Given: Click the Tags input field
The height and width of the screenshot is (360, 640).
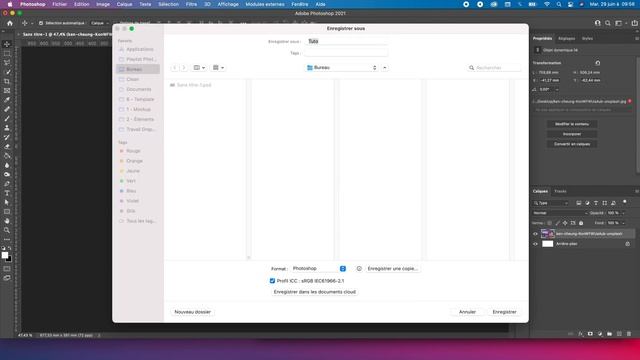Looking at the screenshot, I should click(346, 53).
